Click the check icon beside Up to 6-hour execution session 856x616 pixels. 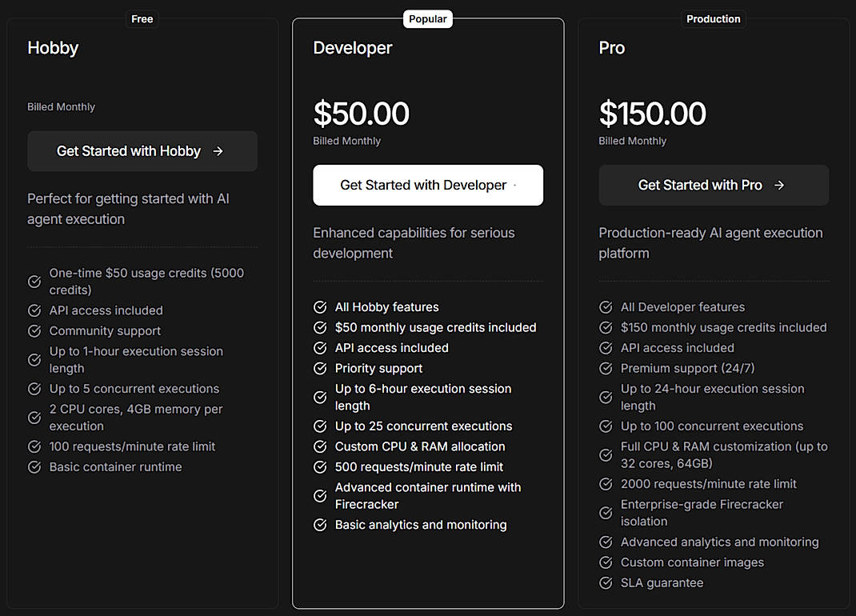[320, 398]
